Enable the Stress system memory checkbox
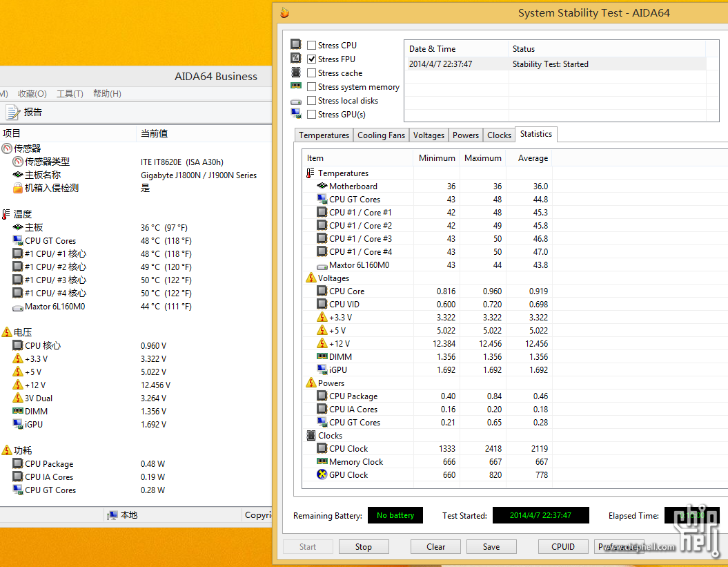 [x=311, y=87]
